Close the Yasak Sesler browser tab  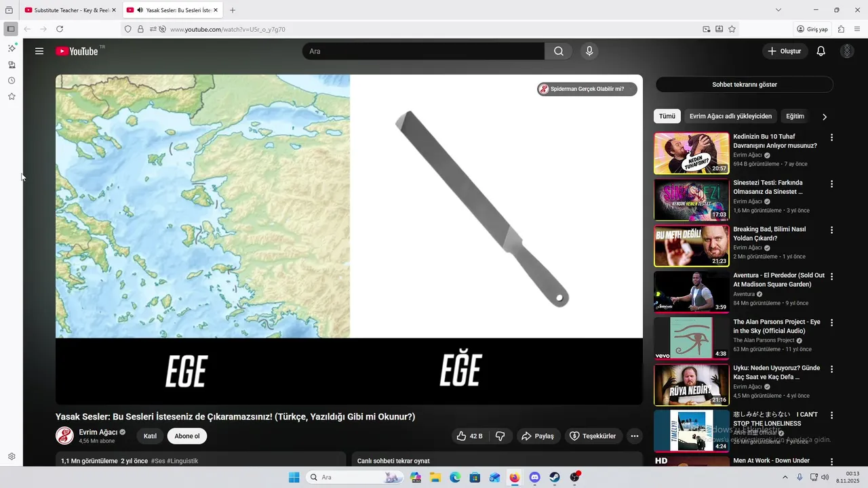tap(216, 10)
